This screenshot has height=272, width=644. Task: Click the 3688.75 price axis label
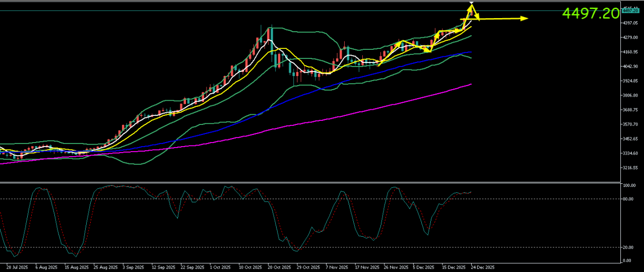pyautogui.click(x=629, y=110)
